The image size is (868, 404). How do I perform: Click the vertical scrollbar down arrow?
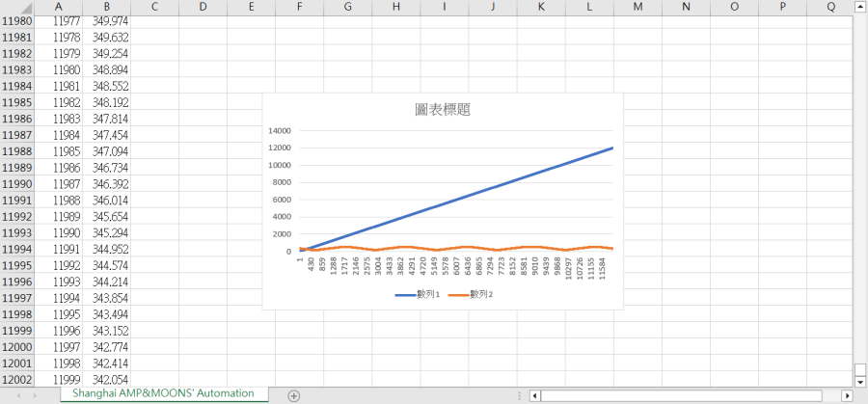[860, 381]
